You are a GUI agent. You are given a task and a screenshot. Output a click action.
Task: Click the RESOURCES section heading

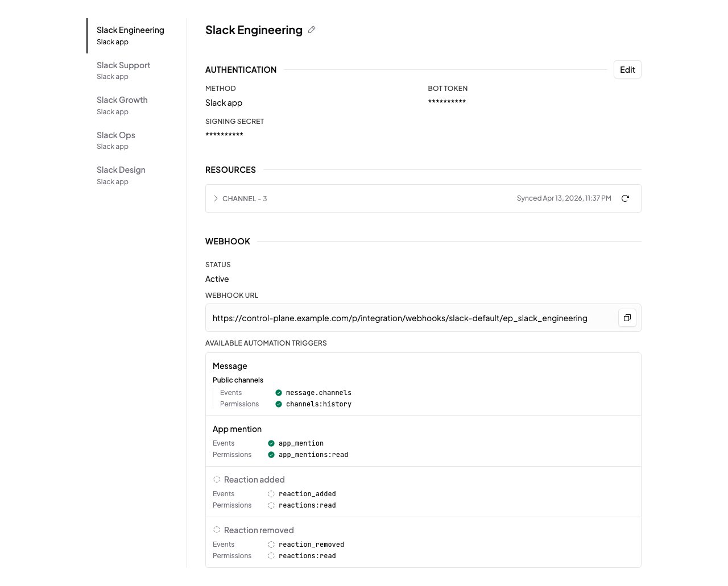tap(230, 170)
